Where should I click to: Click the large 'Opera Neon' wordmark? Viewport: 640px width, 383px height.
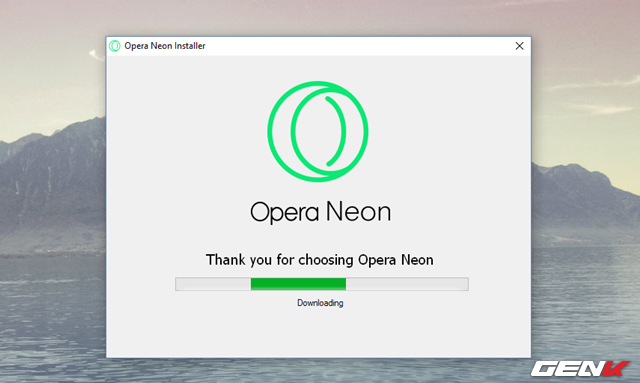[x=320, y=212]
